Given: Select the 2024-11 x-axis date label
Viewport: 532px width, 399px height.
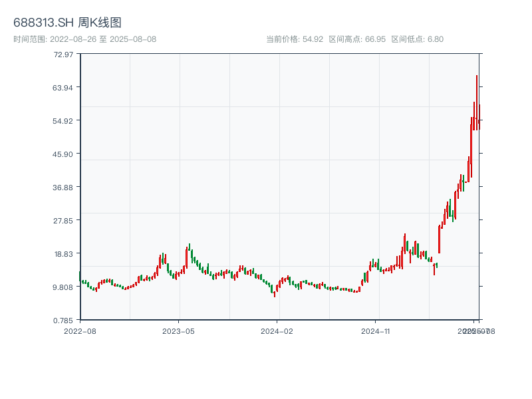Looking at the screenshot, I should [376, 331].
